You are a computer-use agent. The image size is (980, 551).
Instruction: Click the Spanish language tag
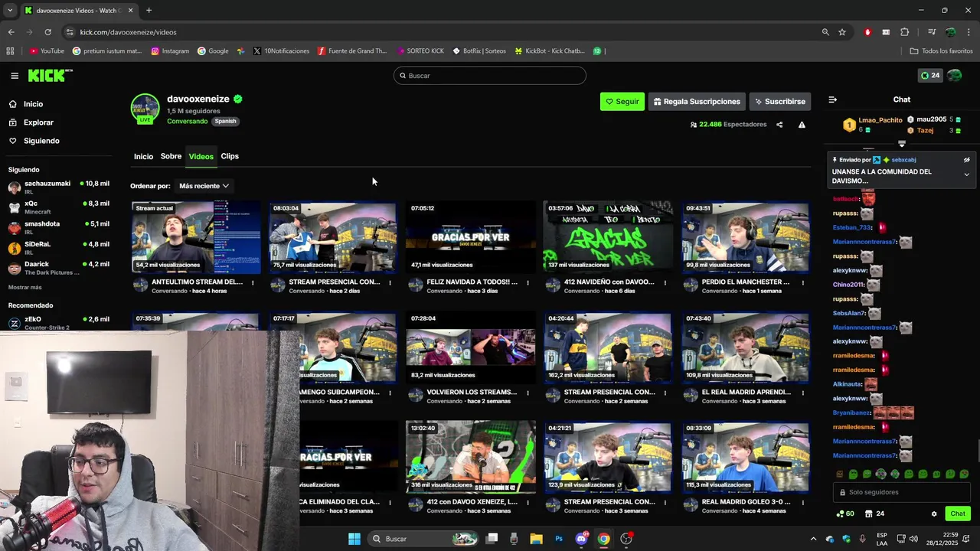[225, 121]
